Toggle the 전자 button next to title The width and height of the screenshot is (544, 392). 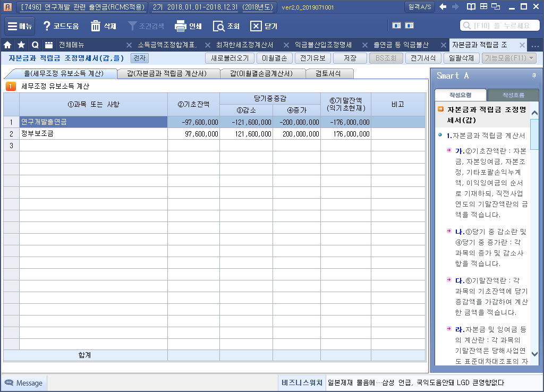coord(140,58)
